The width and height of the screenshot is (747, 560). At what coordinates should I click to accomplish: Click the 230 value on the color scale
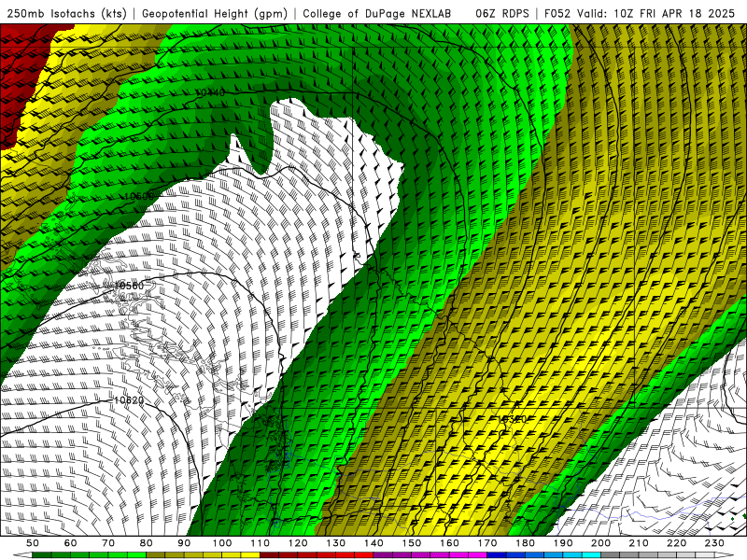[x=714, y=543]
